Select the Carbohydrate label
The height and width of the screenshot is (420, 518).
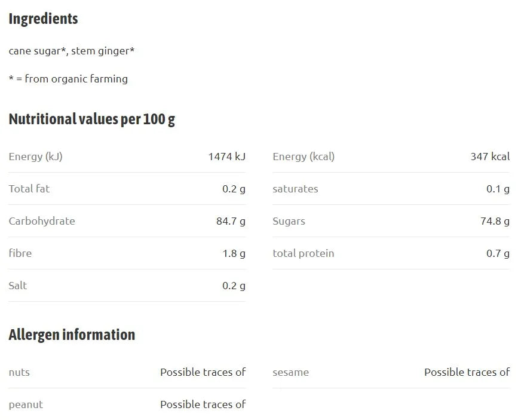[42, 221]
